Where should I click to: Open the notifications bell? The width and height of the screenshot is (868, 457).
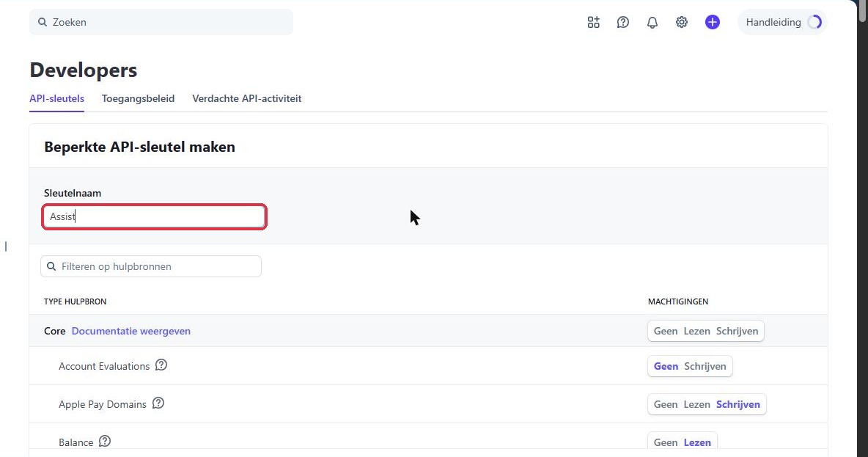(x=652, y=22)
